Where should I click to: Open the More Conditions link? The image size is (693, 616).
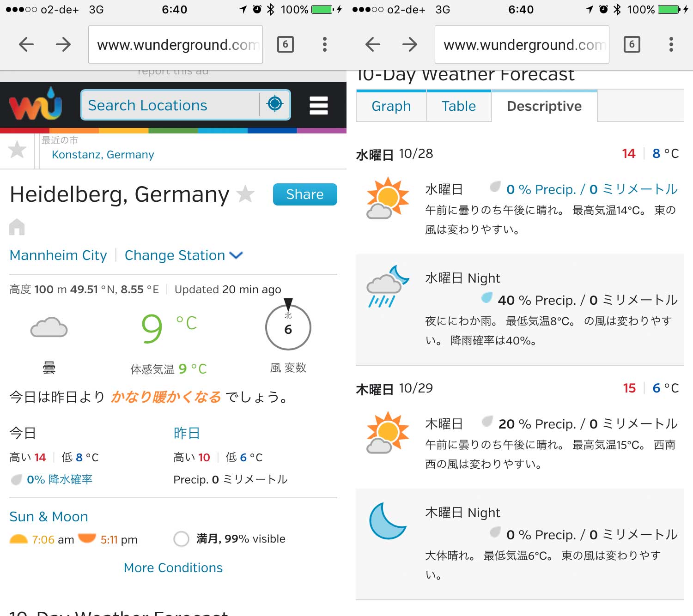(173, 568)
